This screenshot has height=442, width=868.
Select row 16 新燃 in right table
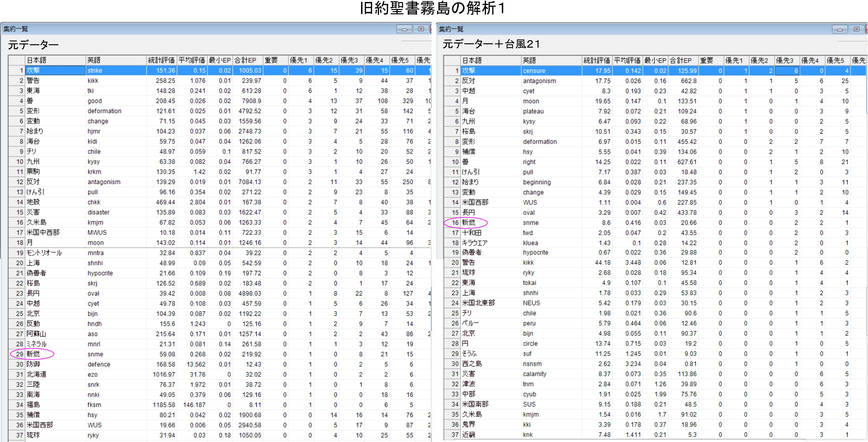pyautogui.click(x=468, y=223)
